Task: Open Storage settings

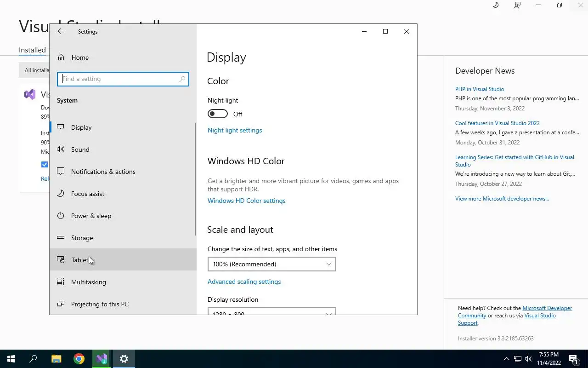Action: [123, 238]
